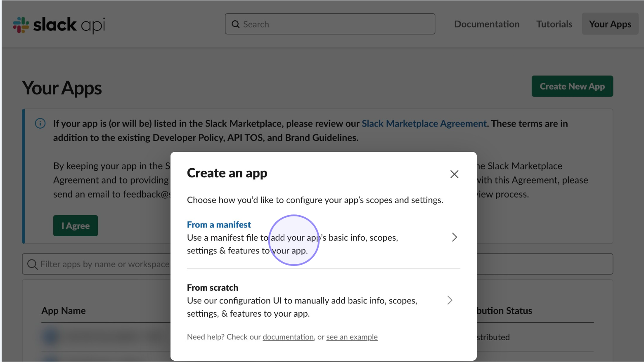This screenshot has width=644, height=362.
Task: Click the magnifier icon in the top search bar
Action: pos(236,24)
